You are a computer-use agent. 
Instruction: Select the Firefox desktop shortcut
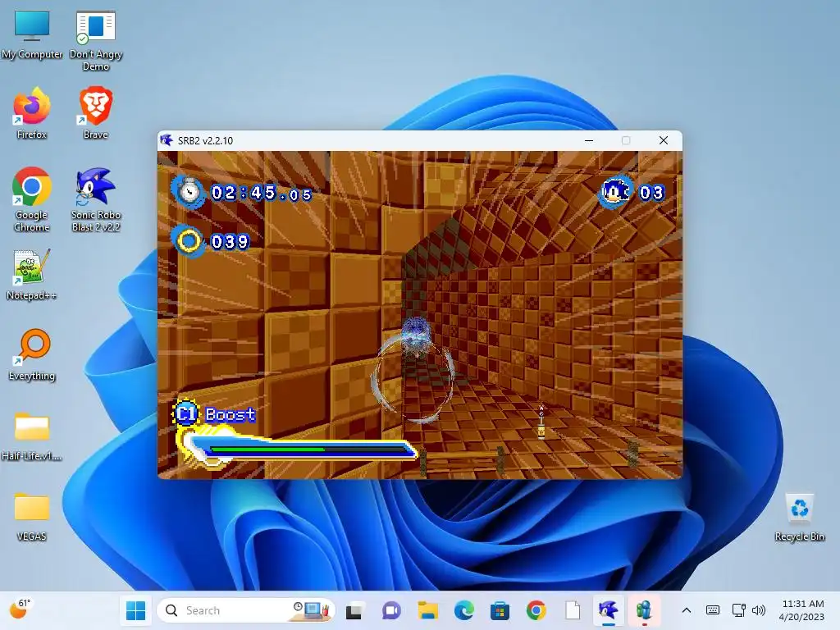click(32, 113)
